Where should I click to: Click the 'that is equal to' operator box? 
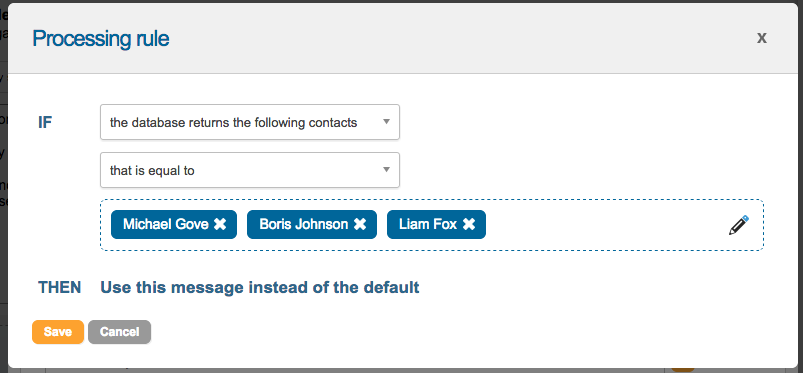point(250,170)
